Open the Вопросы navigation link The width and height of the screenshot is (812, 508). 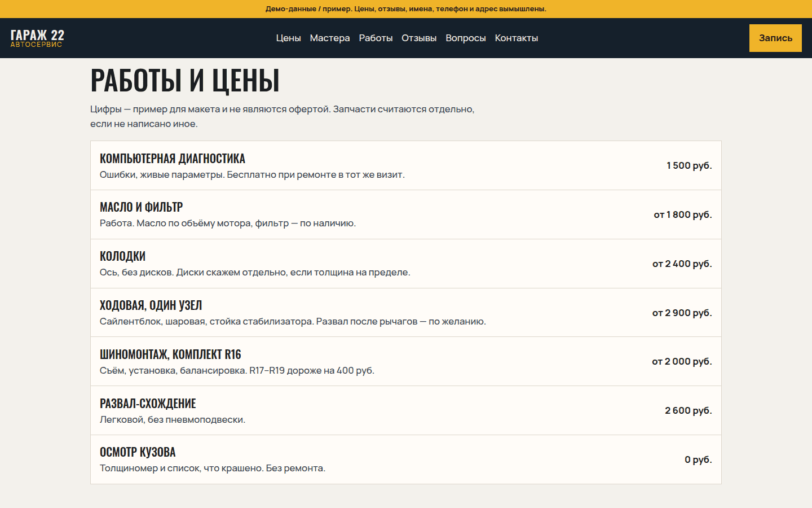(x=466, y=38)
